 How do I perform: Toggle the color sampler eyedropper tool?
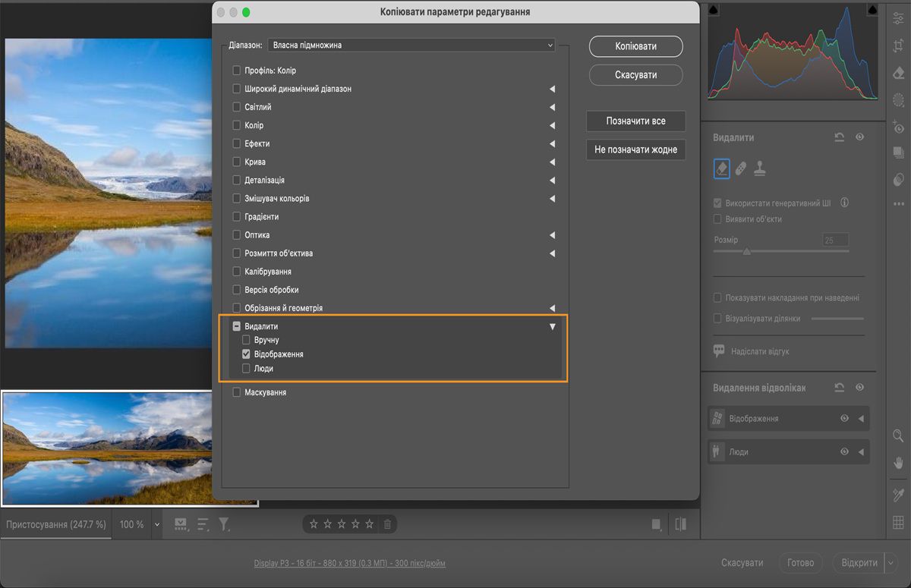coord(898,495)
